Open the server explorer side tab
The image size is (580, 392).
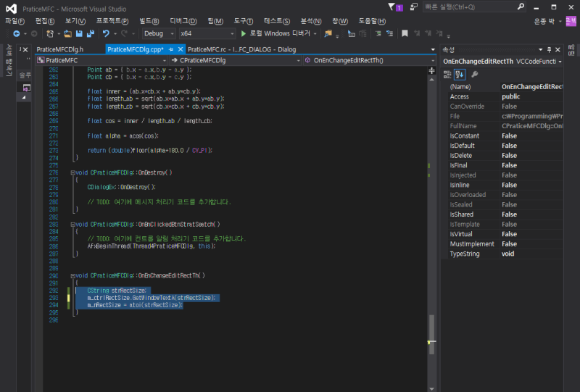[9, 60]
